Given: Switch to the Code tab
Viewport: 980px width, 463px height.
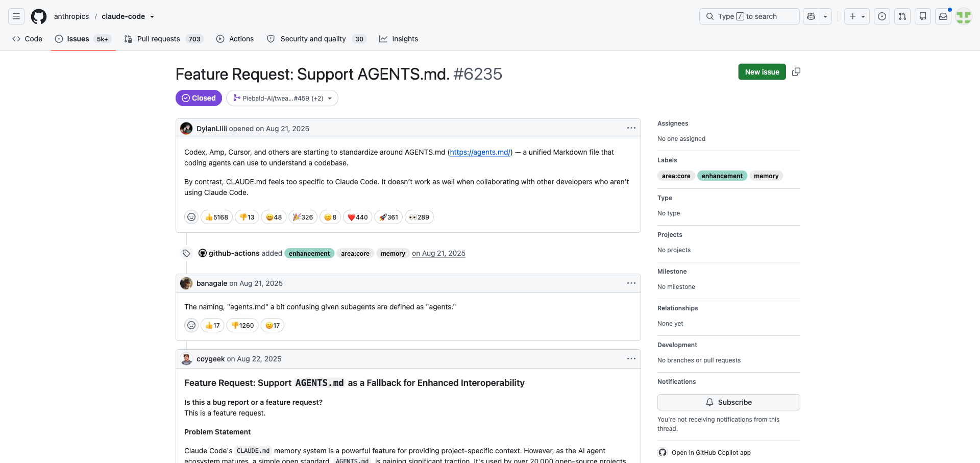Looking at the screenshot, I should pyautogui.click(x=28, y=39).
